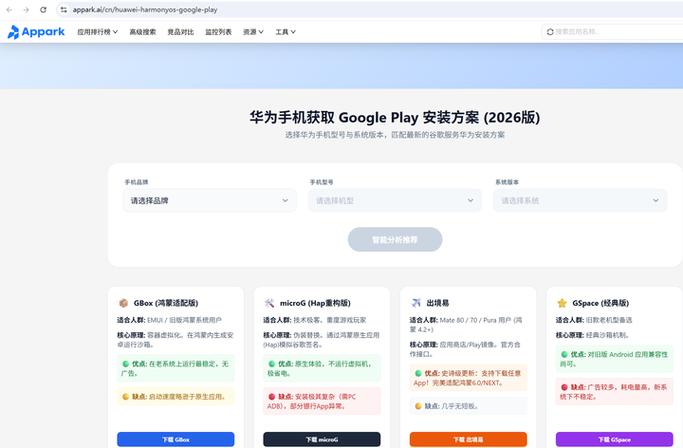Click the 手机型号 field label

coord(321,182)
